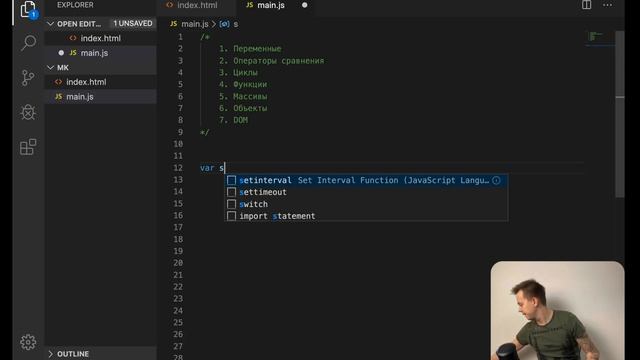
Task: Select the setinterval suggestion
Action: click(x=366, y=180)
